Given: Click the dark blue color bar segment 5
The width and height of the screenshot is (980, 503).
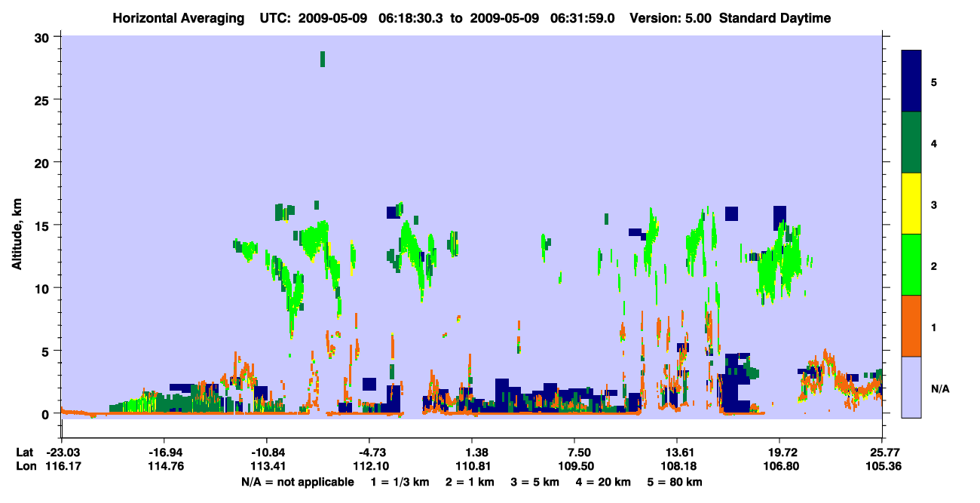Looking at the screenshot, I should click(x=911, y=81).
